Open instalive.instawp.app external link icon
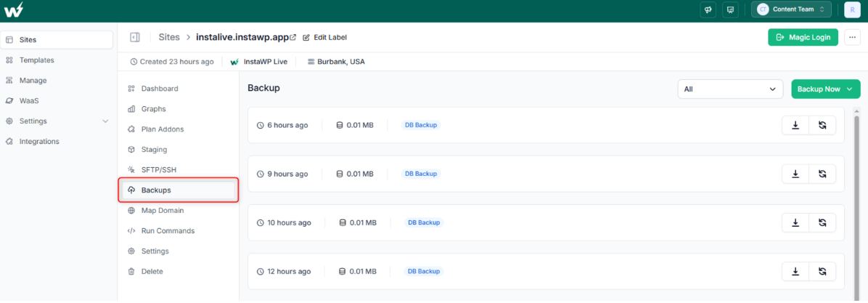Viewport: 868px width, 303px height. tap(293, 37)
